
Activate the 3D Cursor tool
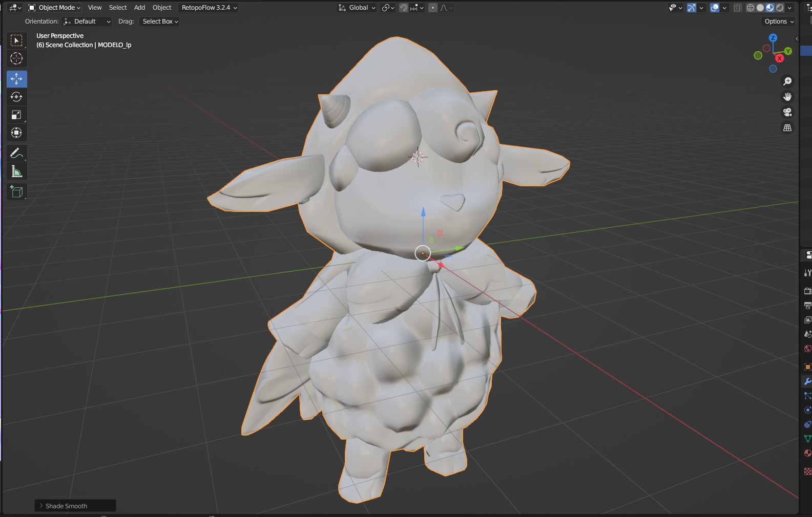(x=16, y=58)
